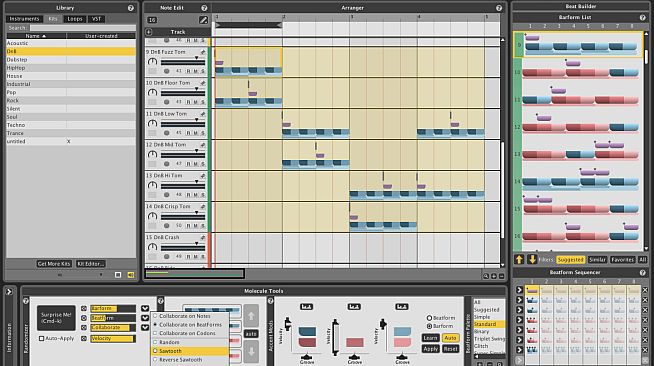Image resolution: width=654 pixels, height=366 pixels.
Task: Open the Randomizer help icon in Molecule Tools
Action: (x=26, y=301)
